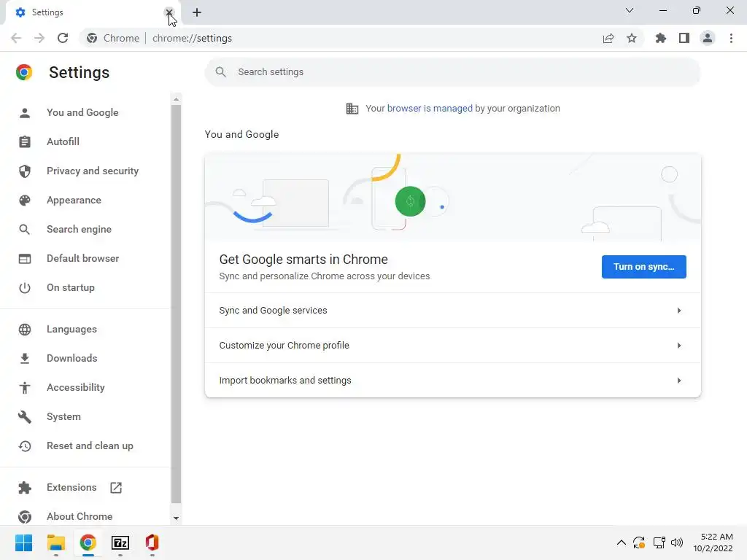Viewport: 747px width, 560px height.
Task: Open Appearance settings
Action: point(74,200)
